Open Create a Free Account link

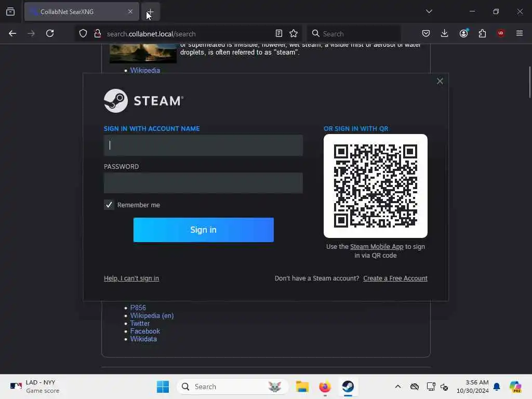click(x=395, y=278)
